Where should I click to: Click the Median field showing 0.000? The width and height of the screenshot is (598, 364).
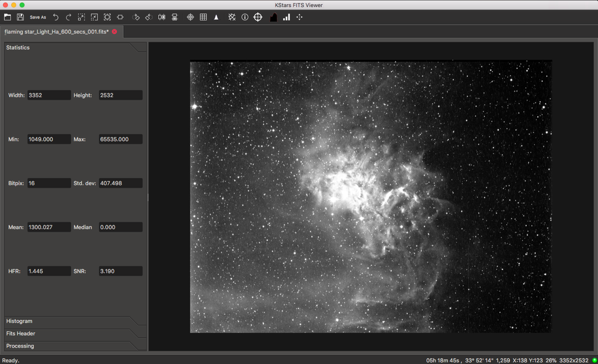[120, 228]
